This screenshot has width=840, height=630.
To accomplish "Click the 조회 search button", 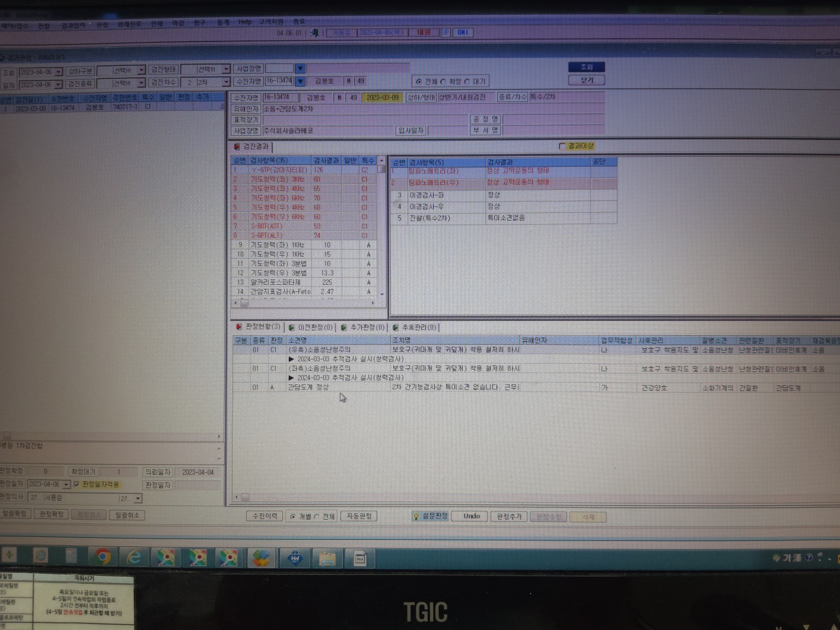I will click(x=586, y=67).
